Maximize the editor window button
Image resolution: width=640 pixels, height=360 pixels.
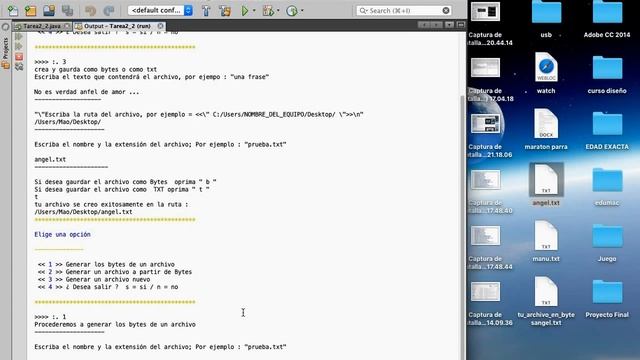coord(461,25)
